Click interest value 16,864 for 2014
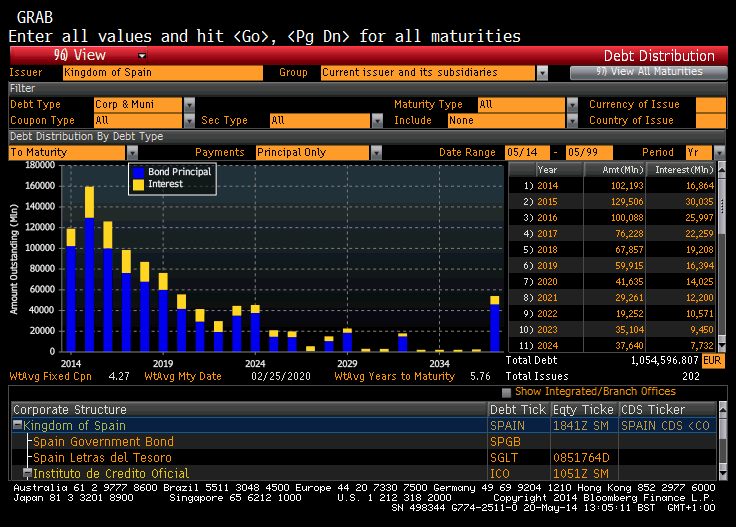The height and width of the screenshot is (527, 736). [x=700, y=186]
